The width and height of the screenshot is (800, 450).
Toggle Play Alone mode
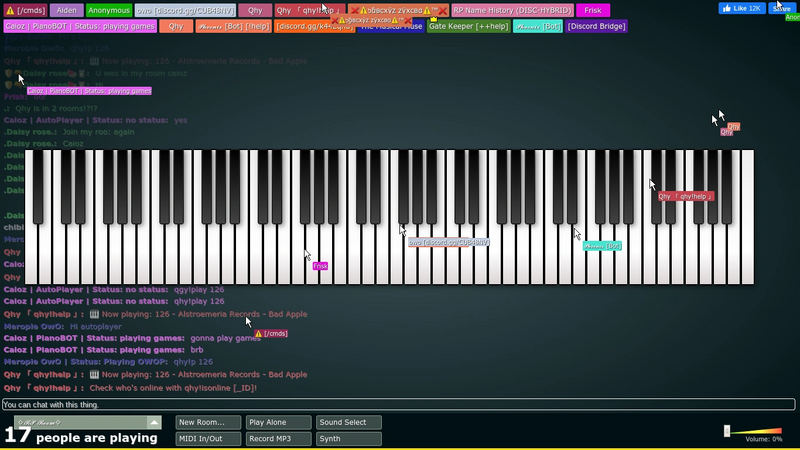pyautogui.click(x=278, y=422)
